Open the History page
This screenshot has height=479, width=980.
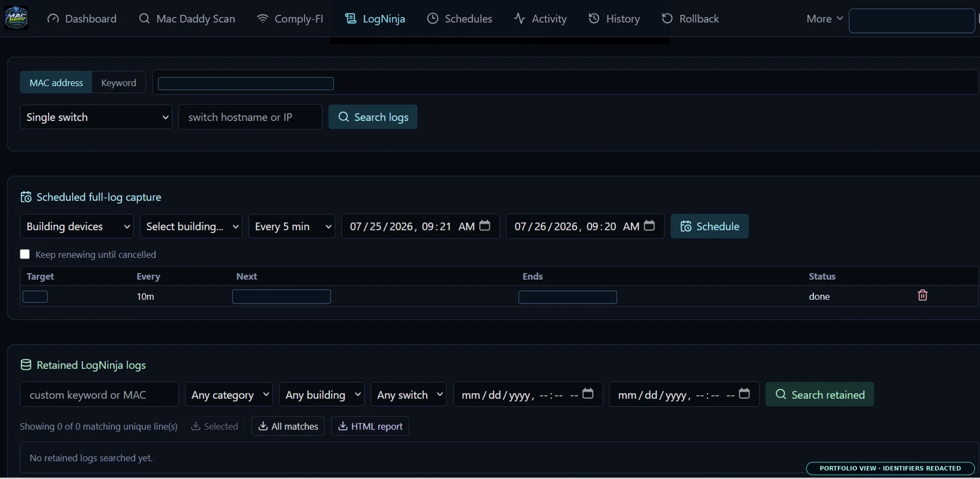coord(614,19)
